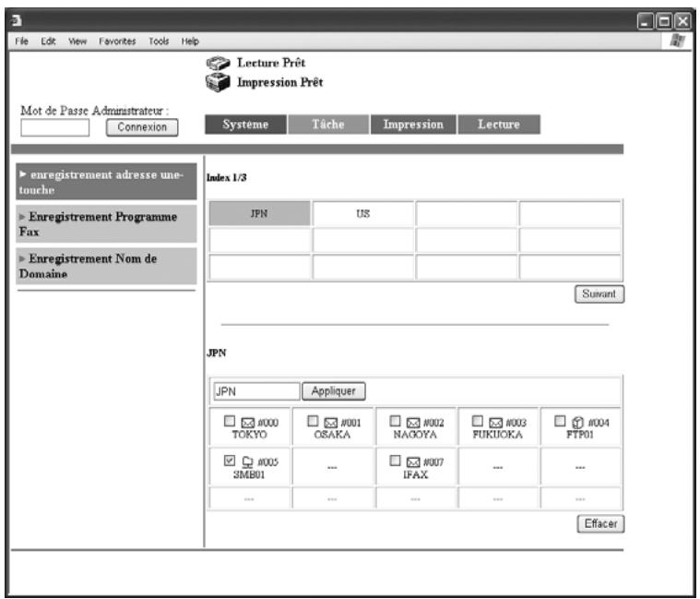Image resolution: width=700 pixels, height=599 pixels.
Task: Click the Lecture Prêt status text
Action: click(x=271, y=63)
